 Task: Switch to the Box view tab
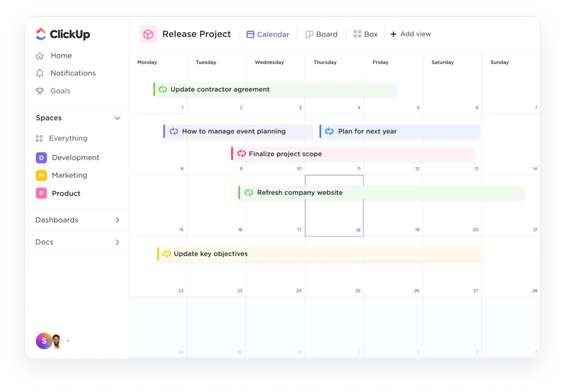(x=366, y=34)
